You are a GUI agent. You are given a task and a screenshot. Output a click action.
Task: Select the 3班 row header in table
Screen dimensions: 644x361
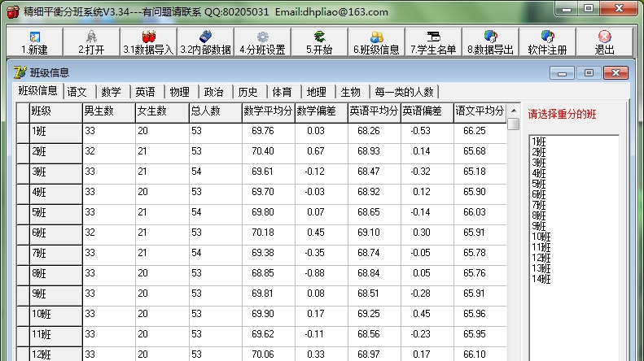pos(56,174)
